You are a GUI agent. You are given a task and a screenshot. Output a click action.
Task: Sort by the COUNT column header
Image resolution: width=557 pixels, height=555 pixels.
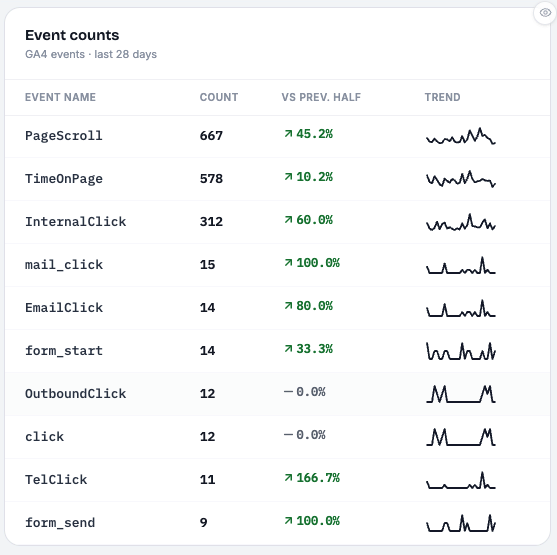(219, 97)
